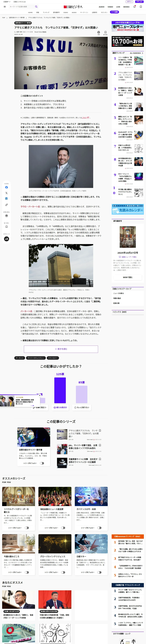Open the タブを編集 edit tabs button
The image size is (146, 644).
(115, 12)
